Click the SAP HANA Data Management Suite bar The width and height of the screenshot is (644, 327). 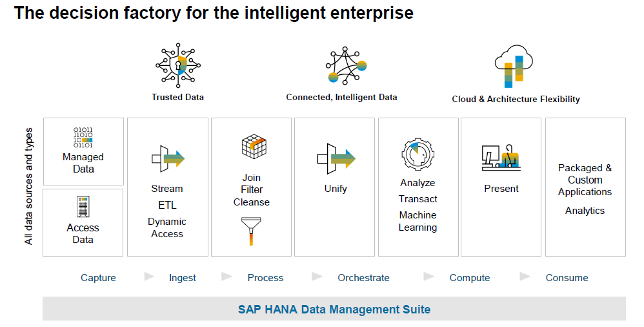[334, 309]
